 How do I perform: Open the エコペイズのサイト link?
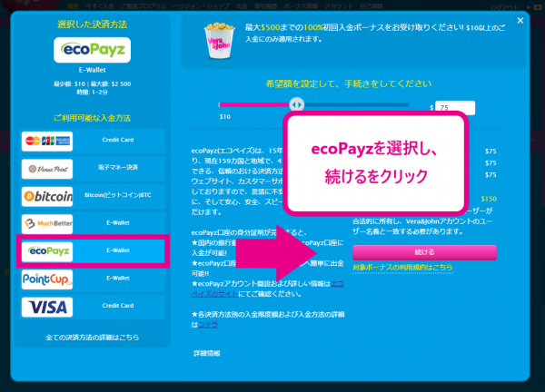point(267,289)
